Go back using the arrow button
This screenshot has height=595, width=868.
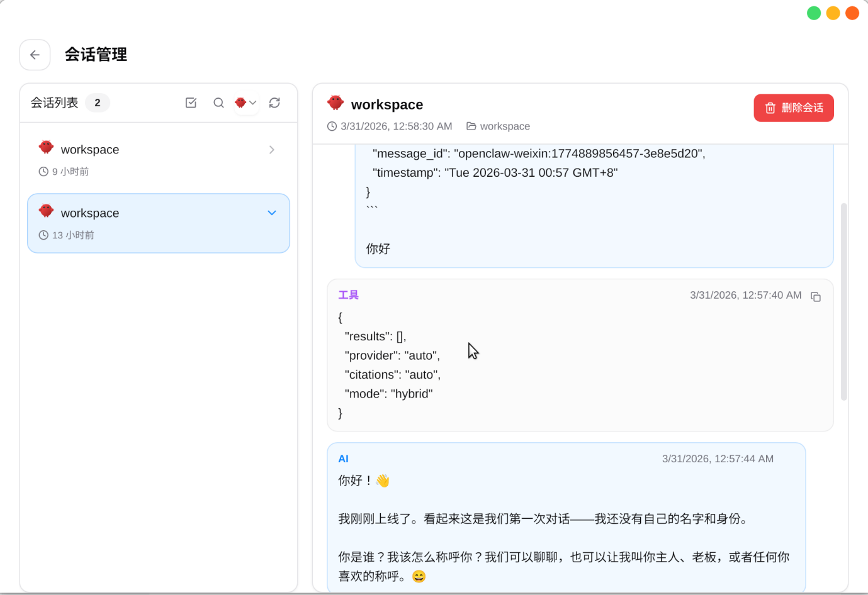[x=35, y=55]
